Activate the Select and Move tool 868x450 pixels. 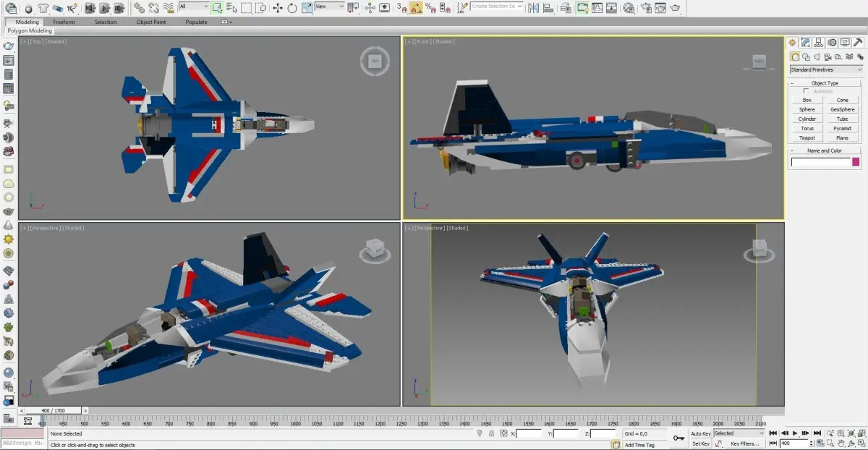click(x=278, y=8)
